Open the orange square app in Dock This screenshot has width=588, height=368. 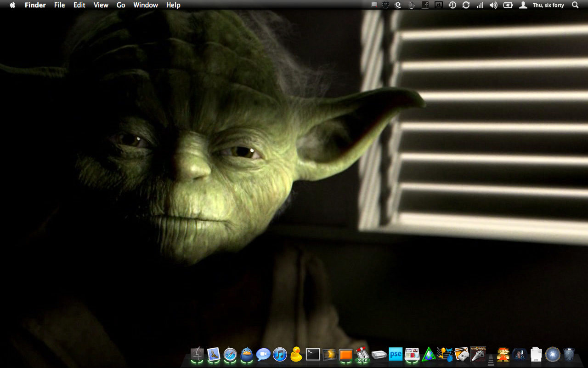(346, 354)
